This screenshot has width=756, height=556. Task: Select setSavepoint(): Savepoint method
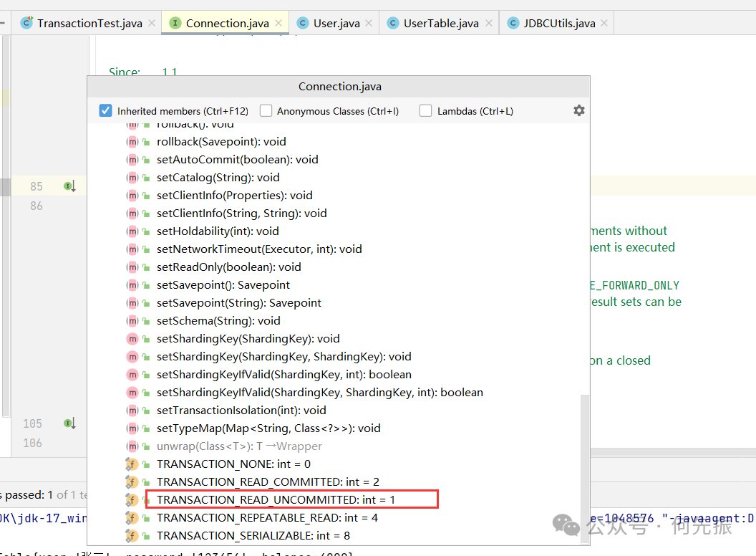pyautogui.click(x=223, y=284)
